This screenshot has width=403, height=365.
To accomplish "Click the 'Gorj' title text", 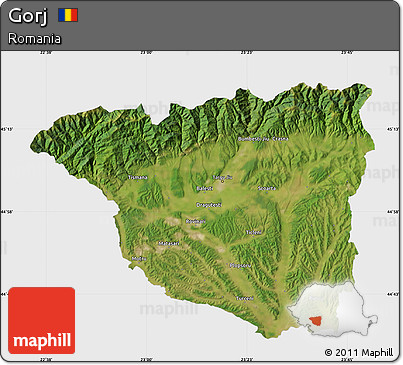I will [x=28, y=16].
